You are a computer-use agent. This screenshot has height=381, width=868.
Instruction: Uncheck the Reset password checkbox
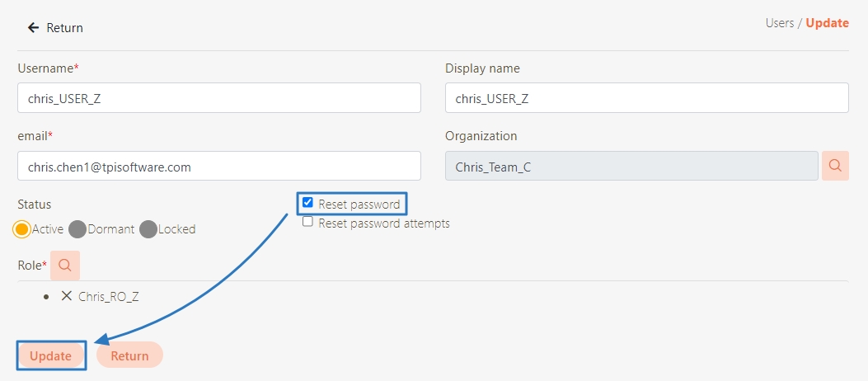pos(307,203)
